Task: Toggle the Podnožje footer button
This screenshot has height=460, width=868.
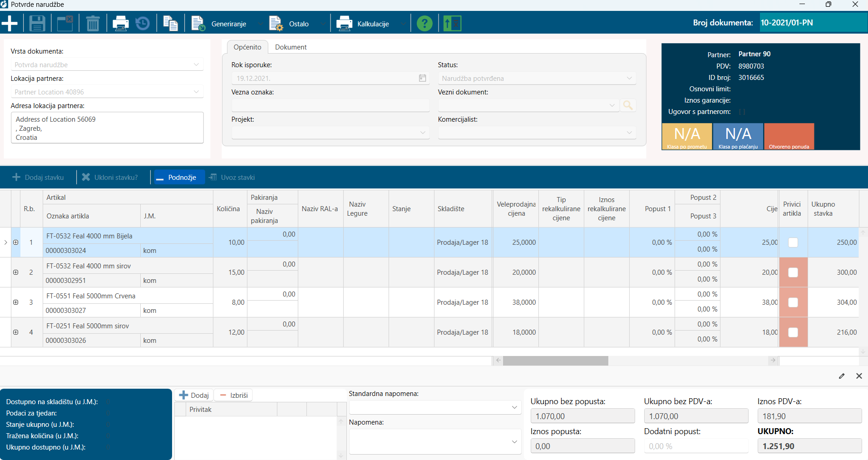Action: (x=179, y=177)
